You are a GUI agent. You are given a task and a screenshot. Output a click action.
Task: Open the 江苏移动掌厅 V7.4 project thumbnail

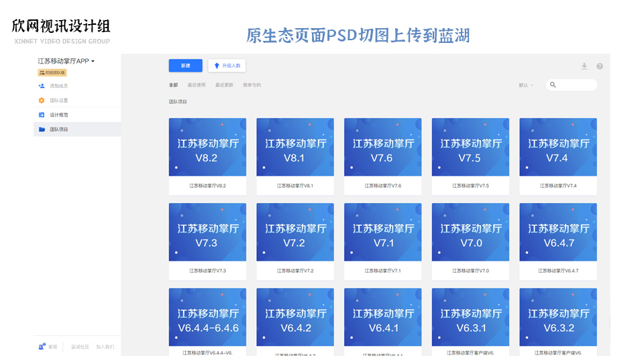click(558, 147)
